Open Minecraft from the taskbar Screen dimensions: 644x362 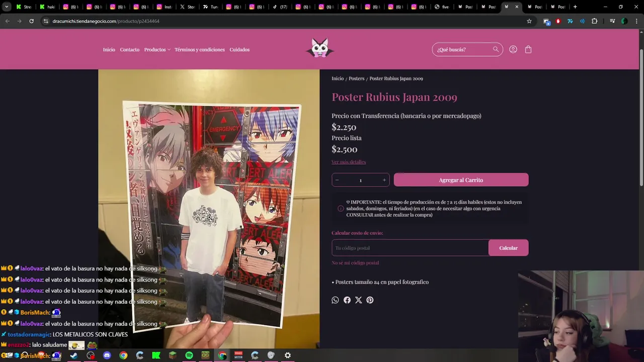pyautogui.click(x=173, y=355)
